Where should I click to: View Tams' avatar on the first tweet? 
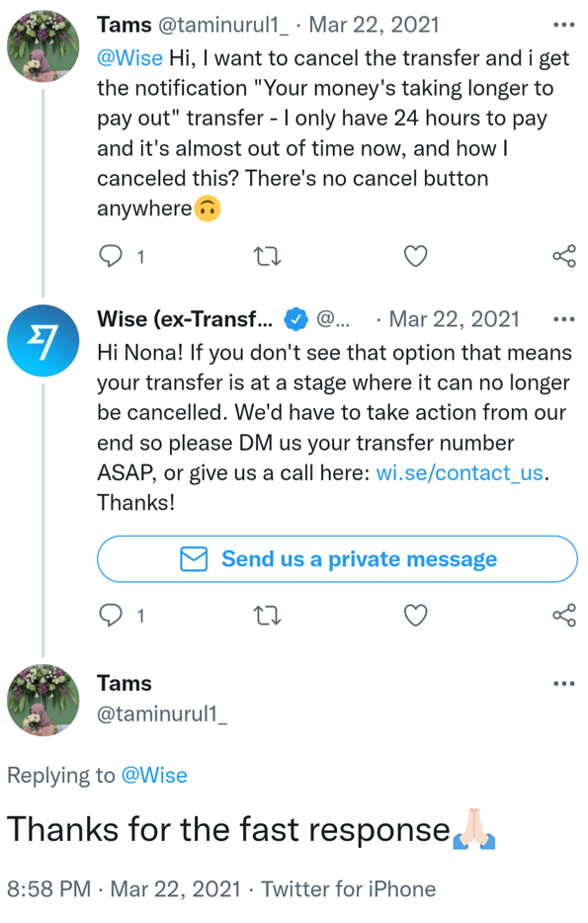pos(42,45)
